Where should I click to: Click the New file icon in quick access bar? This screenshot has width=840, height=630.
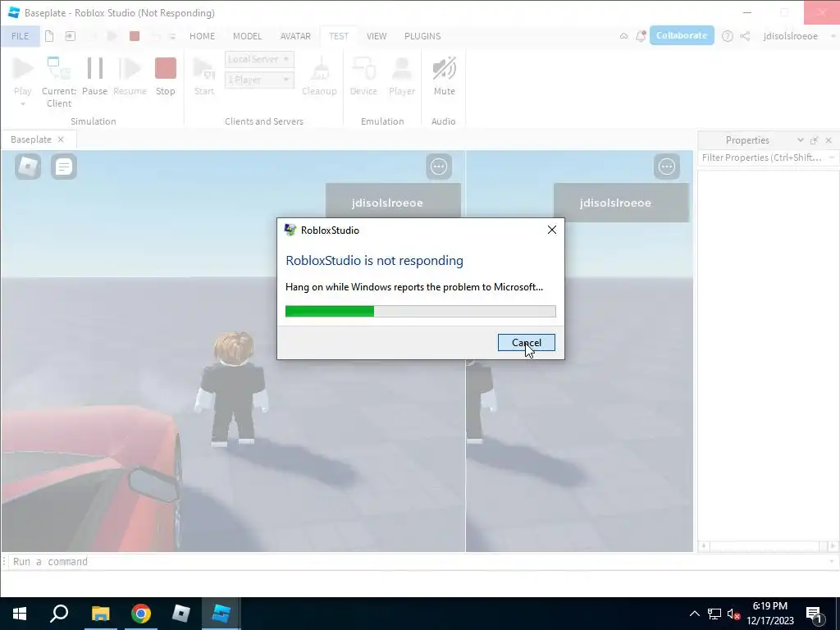[x=49, y=36]
